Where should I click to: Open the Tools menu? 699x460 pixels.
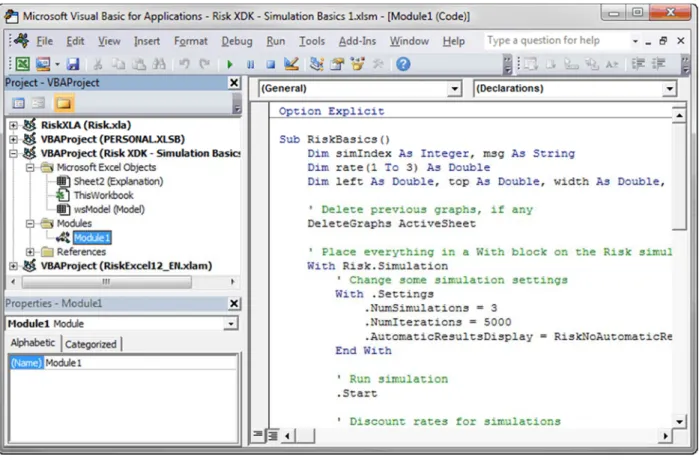click(x=312, y=41)
